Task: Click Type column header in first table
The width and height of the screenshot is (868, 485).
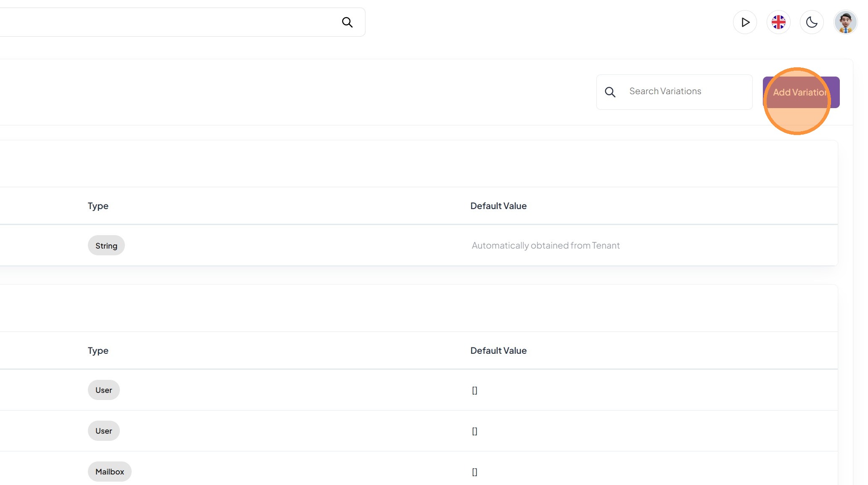Action: pyautogui.click(x=98, y=206)
